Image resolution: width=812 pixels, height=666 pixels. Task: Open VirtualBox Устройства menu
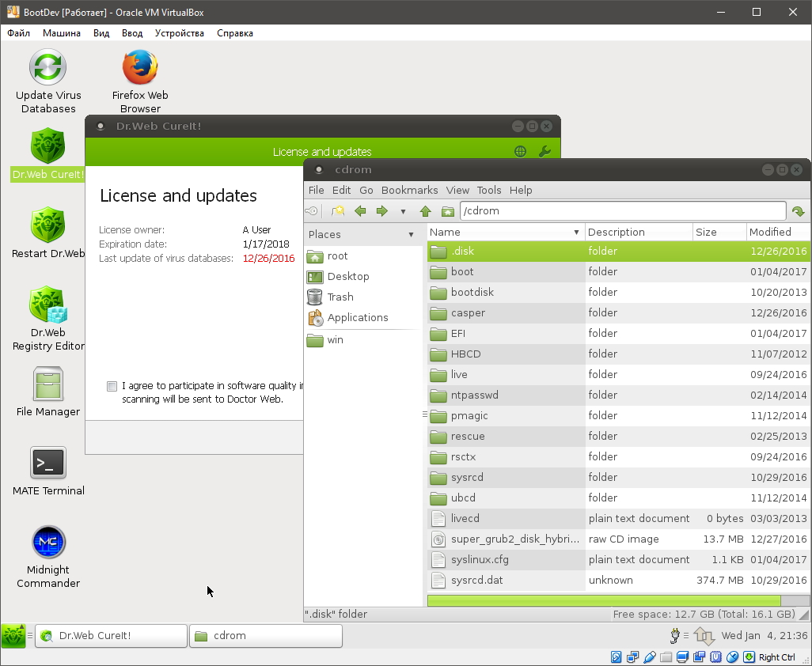click(179, 33)
